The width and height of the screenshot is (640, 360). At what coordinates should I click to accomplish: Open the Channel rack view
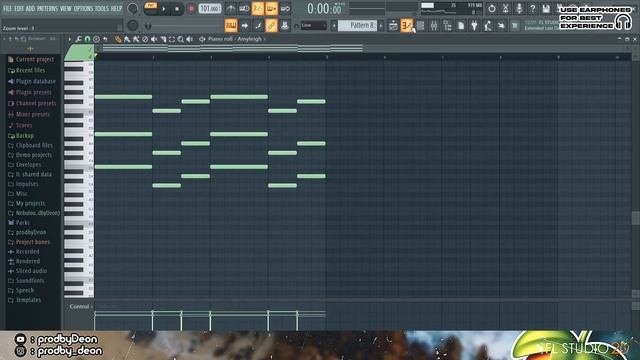(x=420, y=26)
